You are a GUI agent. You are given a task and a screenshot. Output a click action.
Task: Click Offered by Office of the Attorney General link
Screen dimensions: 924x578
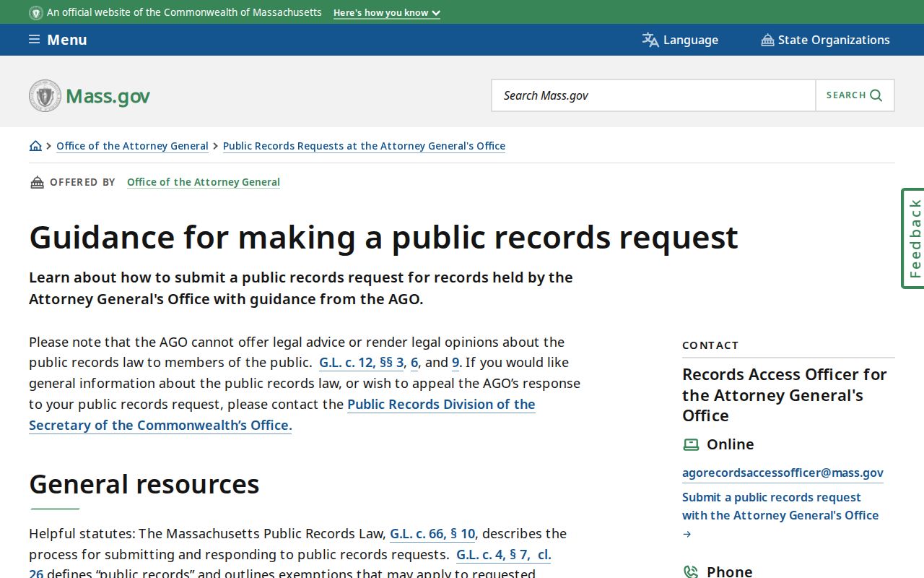pyautogui.click(x=204, y=182)
